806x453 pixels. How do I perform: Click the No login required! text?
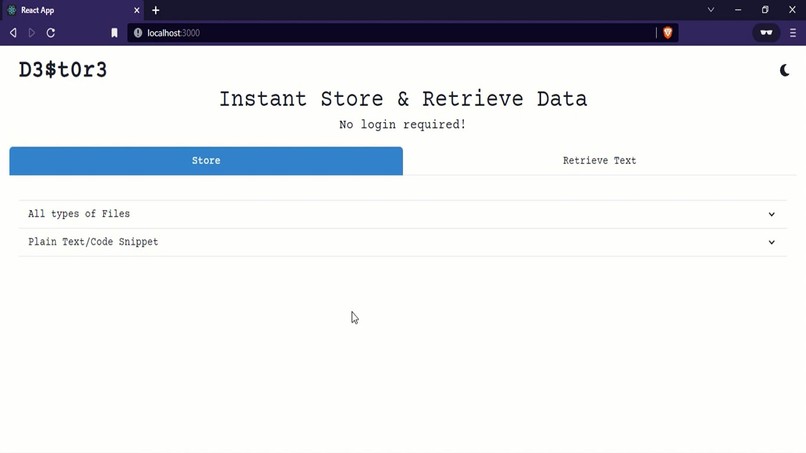tap(402, 124)
